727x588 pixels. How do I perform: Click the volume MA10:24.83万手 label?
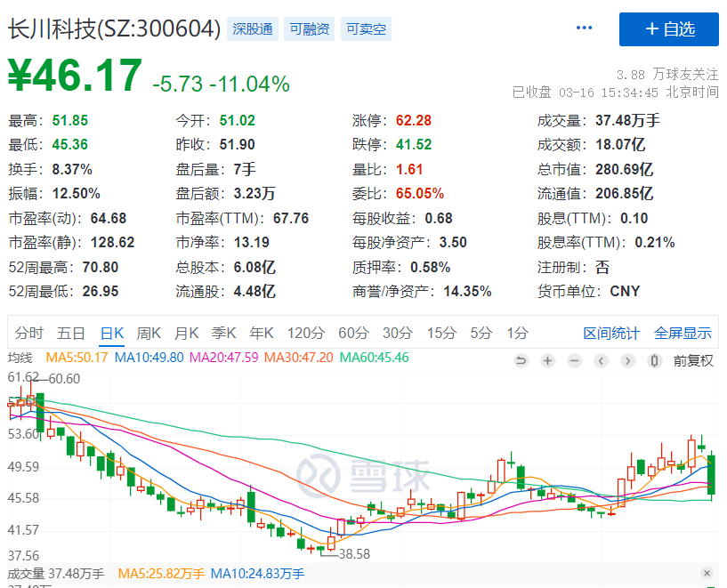[x=257, y=574]
